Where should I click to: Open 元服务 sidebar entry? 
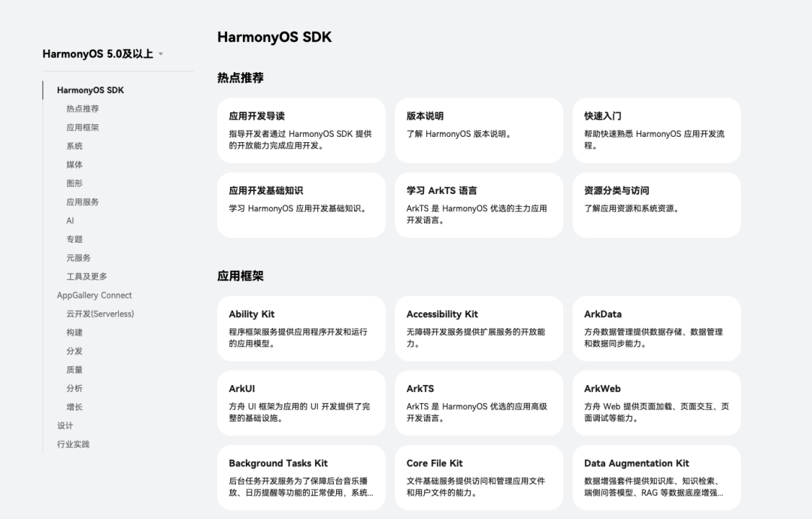click(x=78, y=258)
